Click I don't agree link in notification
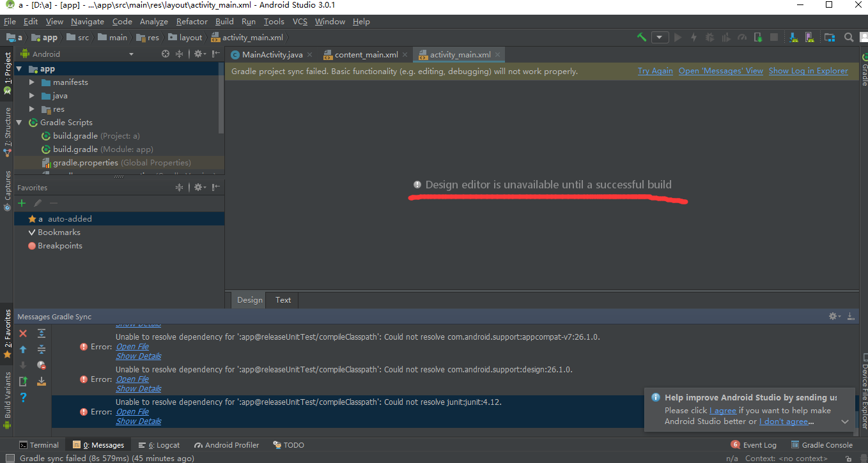The width and height of the screenshot is (868, 463). 784,421
